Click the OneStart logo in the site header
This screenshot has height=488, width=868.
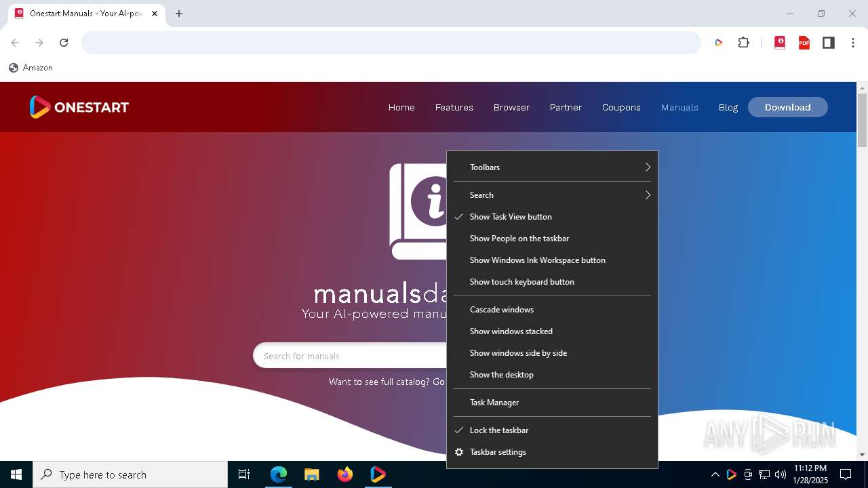pyautogui.click(x=79, y=107)
